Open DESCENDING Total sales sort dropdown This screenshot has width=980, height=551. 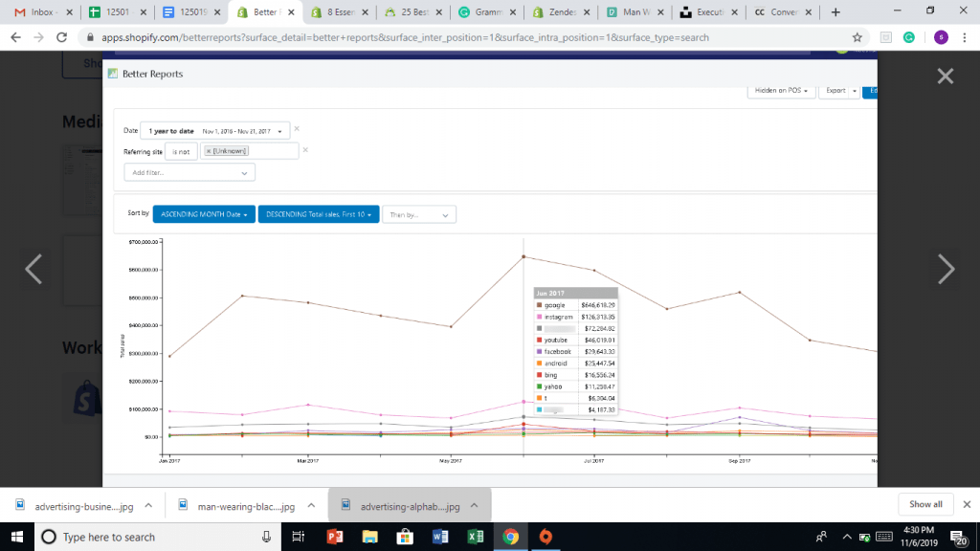pyautogui.click(x=319, y=214)
